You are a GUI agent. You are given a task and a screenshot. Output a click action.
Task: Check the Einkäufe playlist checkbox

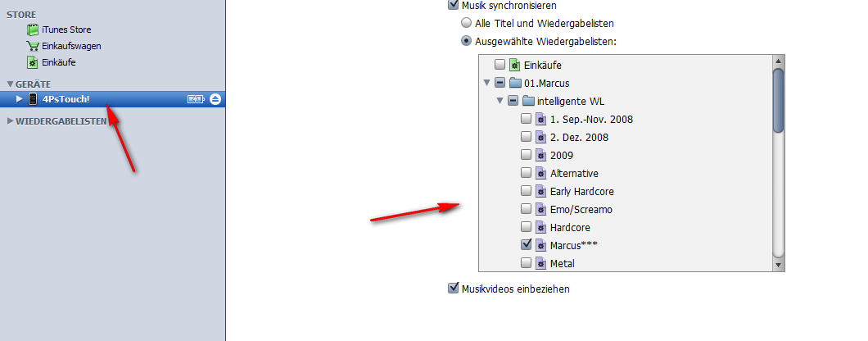(x=500, y=65)
